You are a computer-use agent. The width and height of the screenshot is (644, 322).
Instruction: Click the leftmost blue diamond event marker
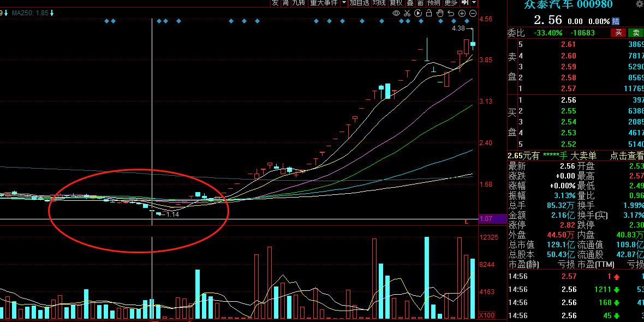107,21
